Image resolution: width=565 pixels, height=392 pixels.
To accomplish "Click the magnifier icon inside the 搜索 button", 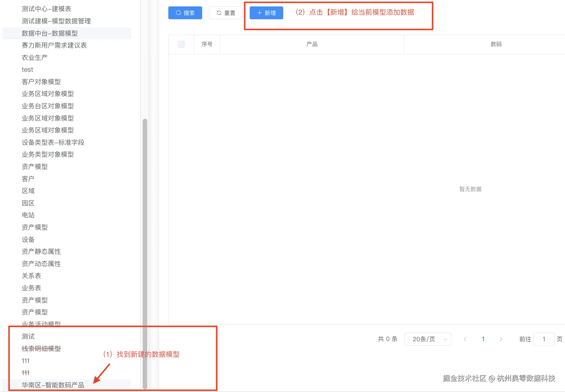I will [178, 13].
